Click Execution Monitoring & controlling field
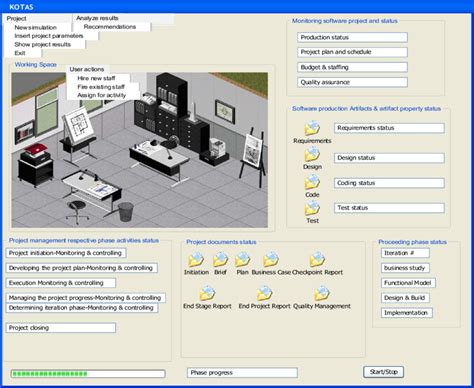The height and width of the screenshot is (388, 474). [61, 283]
